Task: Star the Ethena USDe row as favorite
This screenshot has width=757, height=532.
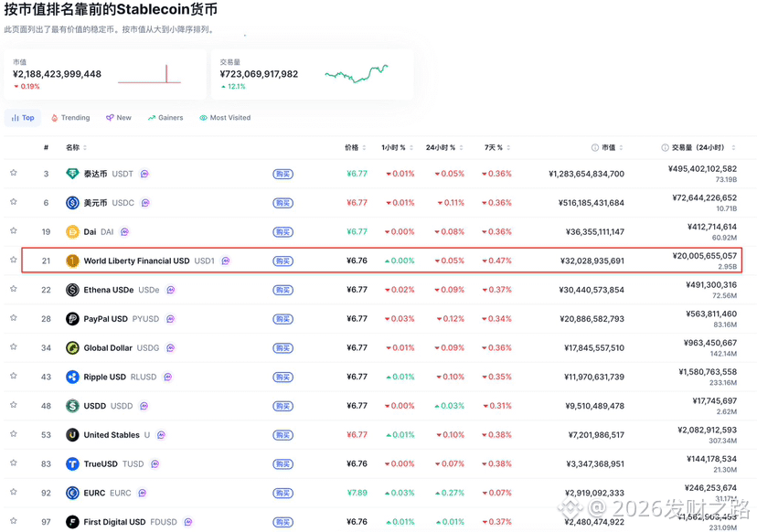Action: pos(14,289)
